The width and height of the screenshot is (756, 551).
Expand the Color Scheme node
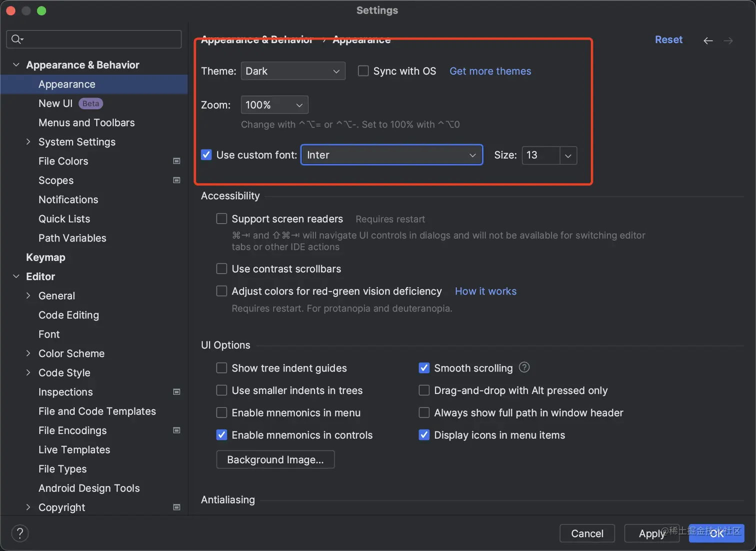click(28, 353)
